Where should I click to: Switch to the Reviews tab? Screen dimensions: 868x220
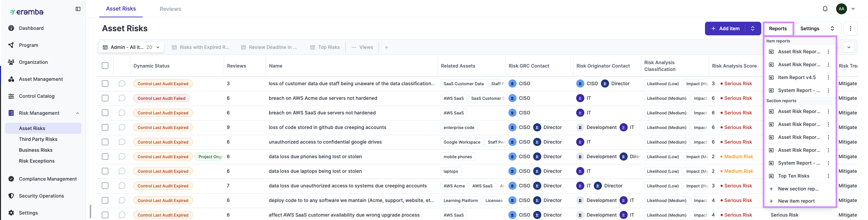click(x=170, y=9)
